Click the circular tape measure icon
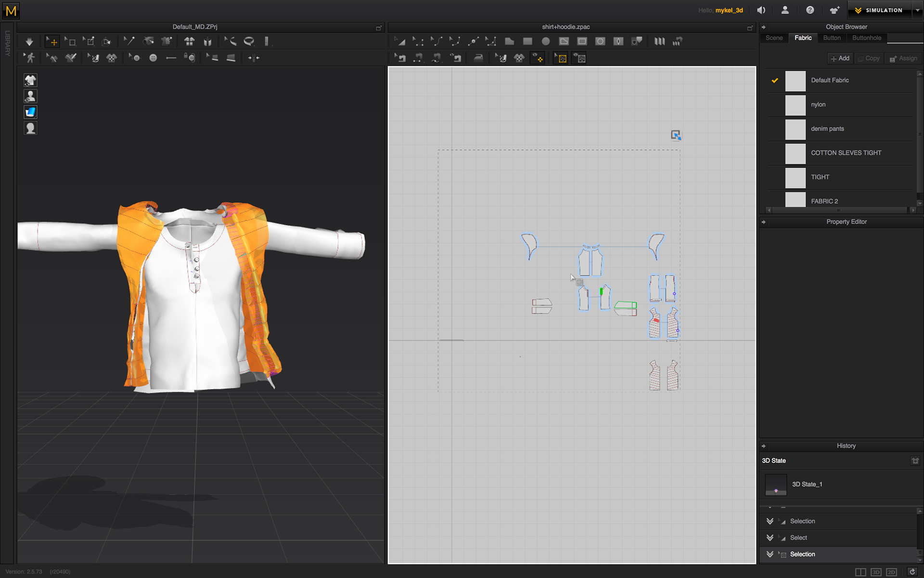This screenshot has width=924, height=578. [249, 42]
